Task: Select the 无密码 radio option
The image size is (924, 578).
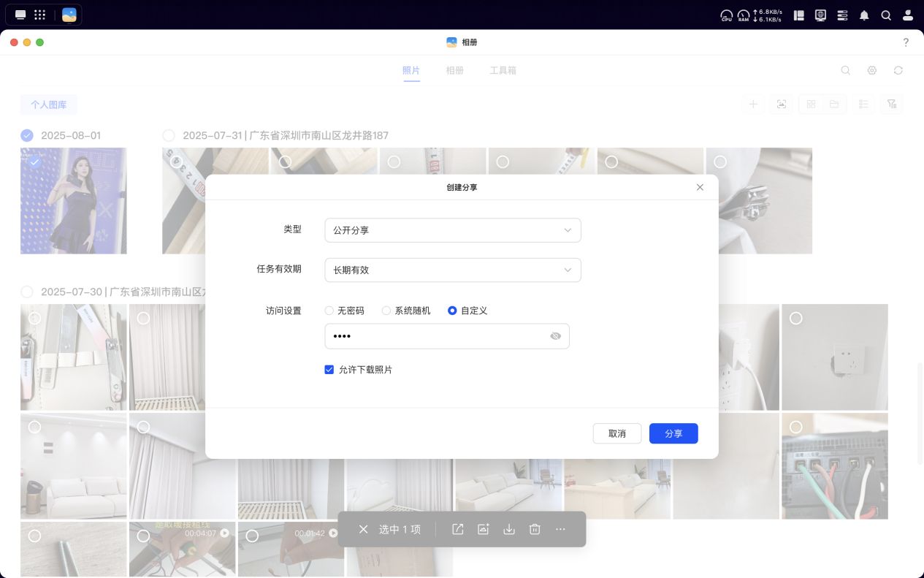Action: [329, 311]
